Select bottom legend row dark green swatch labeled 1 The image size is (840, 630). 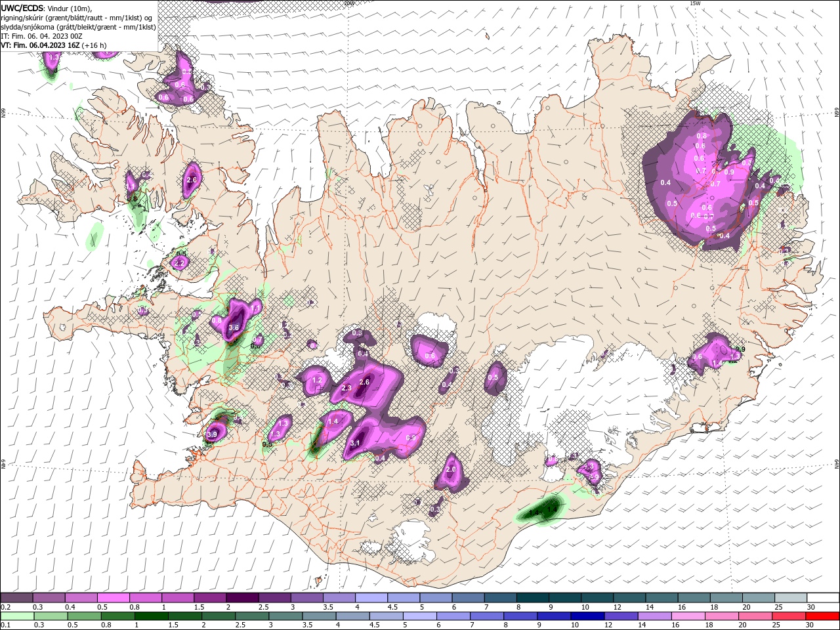[x=151, y=616]
